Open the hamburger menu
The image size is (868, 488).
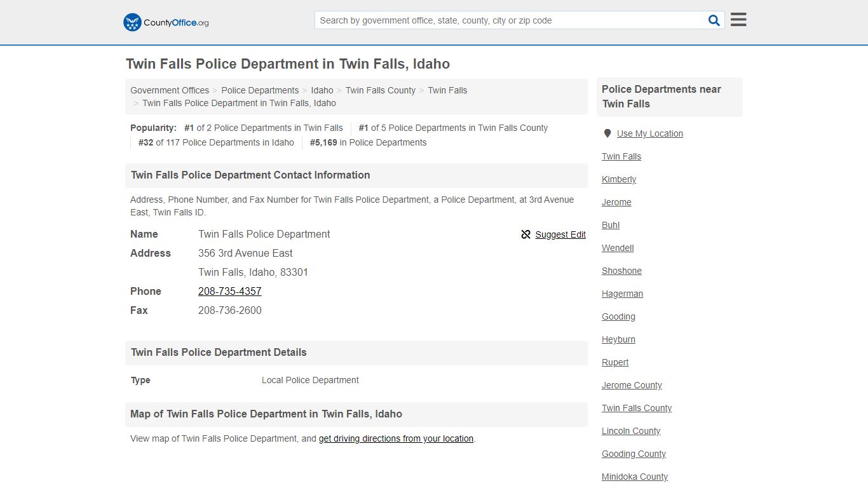tap(738, 20)
